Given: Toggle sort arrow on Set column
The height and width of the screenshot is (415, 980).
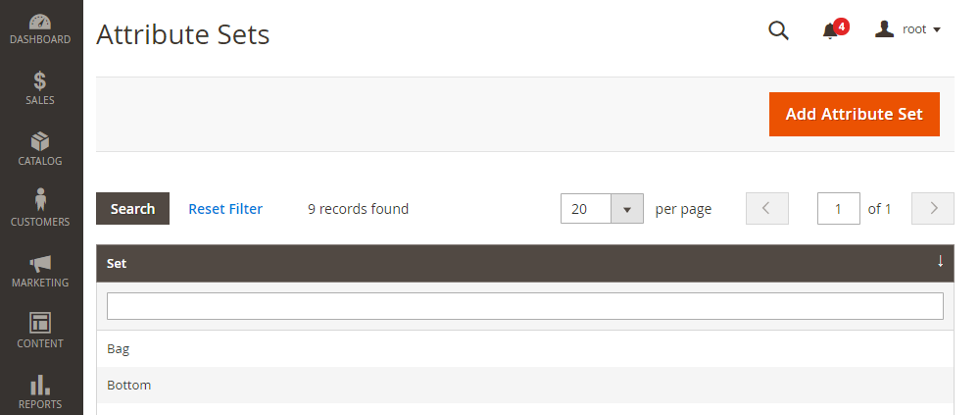Looking at the screenshot, I should [x=940, y=262].
